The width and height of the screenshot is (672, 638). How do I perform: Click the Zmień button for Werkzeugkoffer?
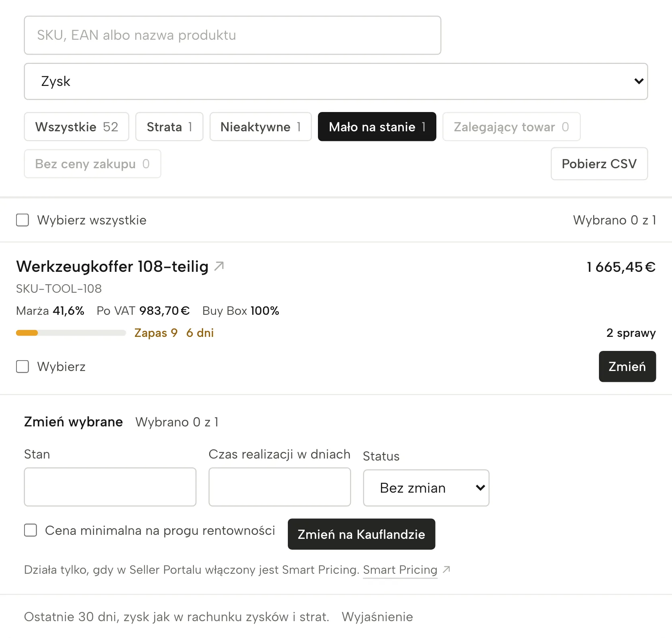[627, 367]
